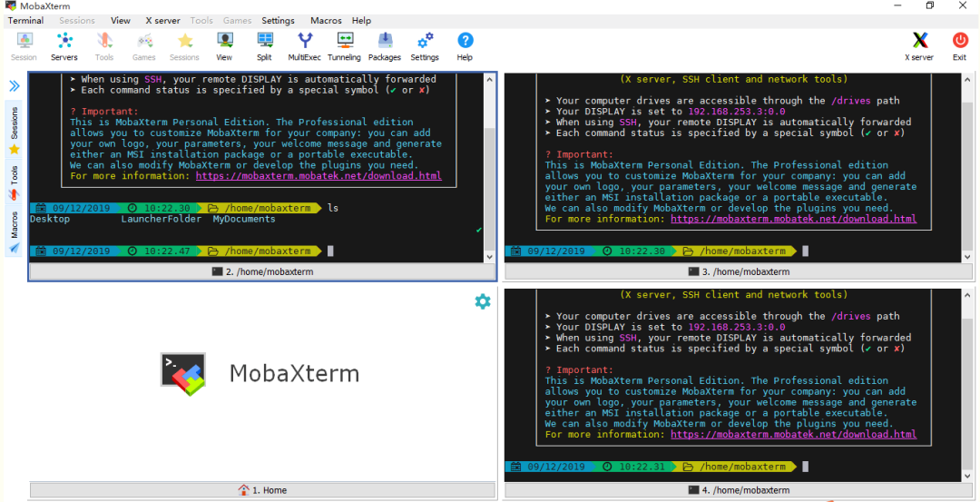Click the 10:22.31 time in terminal 4 prompt
The image size is (980, 502).
point(642,467)
